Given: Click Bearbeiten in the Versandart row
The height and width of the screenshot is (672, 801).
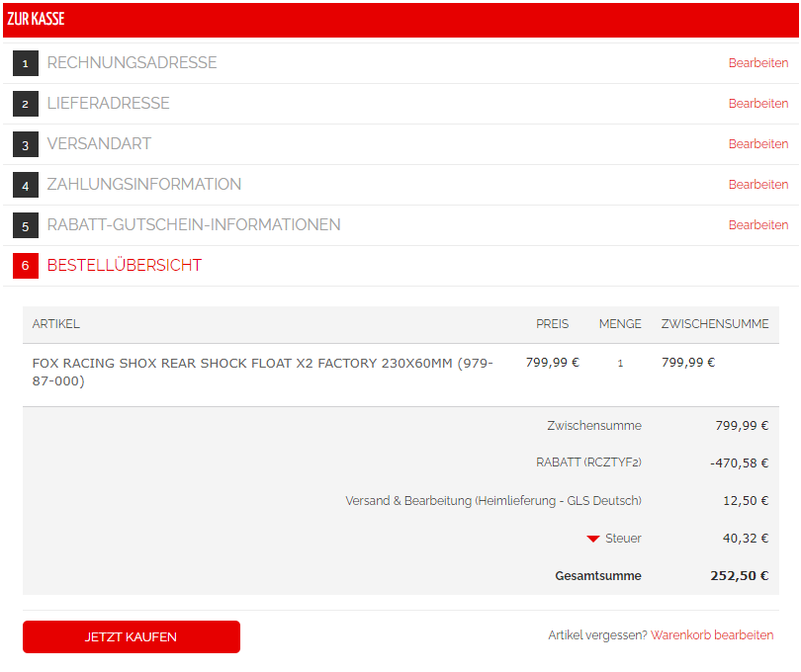Looking at the screenshot, I should [758, 144].
